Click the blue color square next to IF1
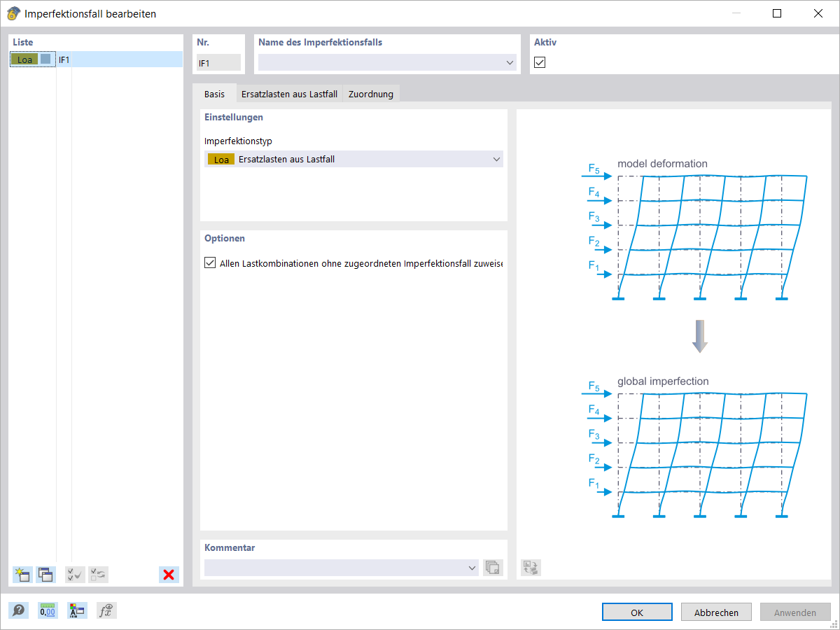 pyautogui.click(x=45, y=59)
